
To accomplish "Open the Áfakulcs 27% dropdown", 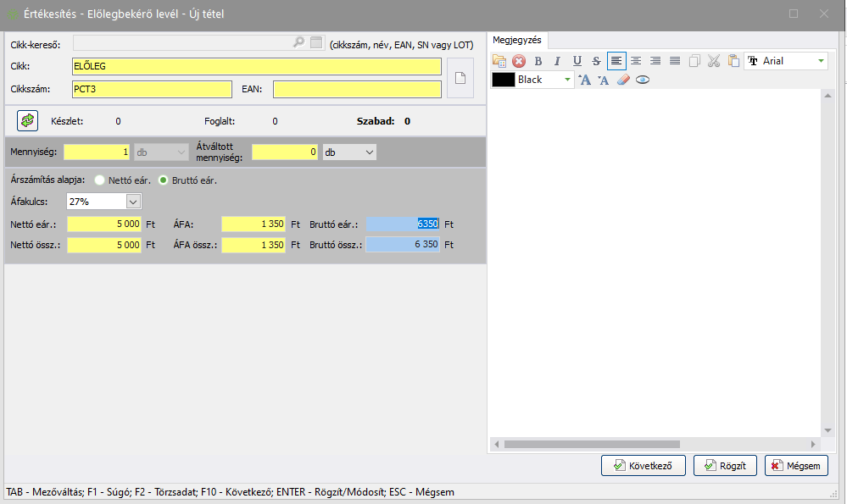I will click(132, 202).
